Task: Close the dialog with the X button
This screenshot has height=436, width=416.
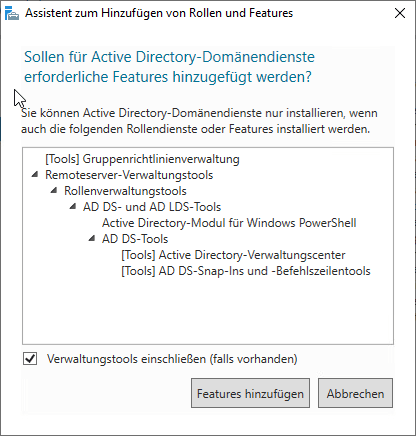Action: coord(400,13)
